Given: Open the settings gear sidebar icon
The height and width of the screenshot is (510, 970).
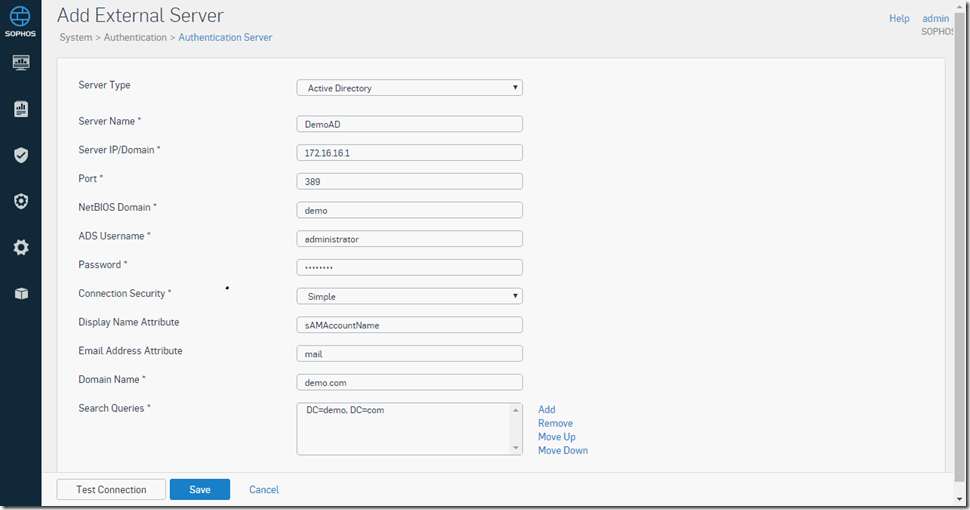Looking at the screenshot, I should point(21,248).
